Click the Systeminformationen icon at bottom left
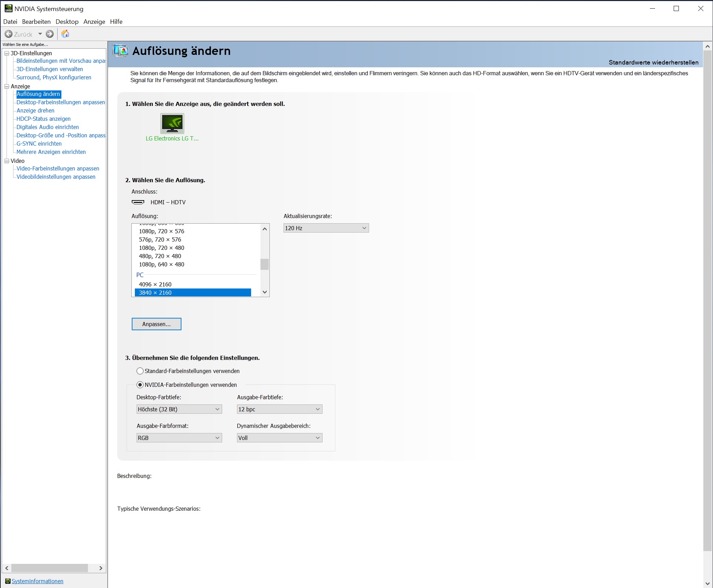This screenshot has height=588, width=713. click(x=8, y=581)
